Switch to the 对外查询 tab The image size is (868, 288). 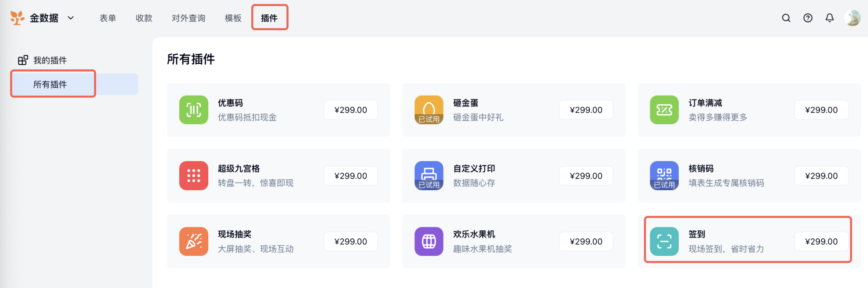[x=188, y=18]
